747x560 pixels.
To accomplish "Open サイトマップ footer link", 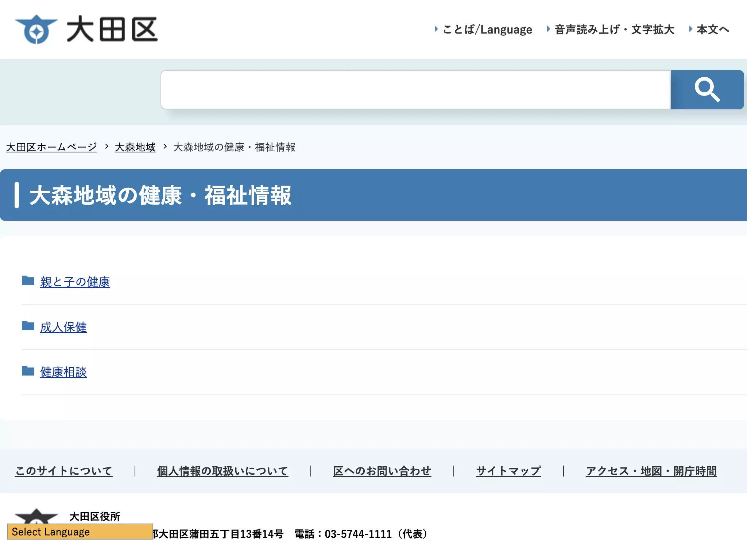I will (508, 471).
